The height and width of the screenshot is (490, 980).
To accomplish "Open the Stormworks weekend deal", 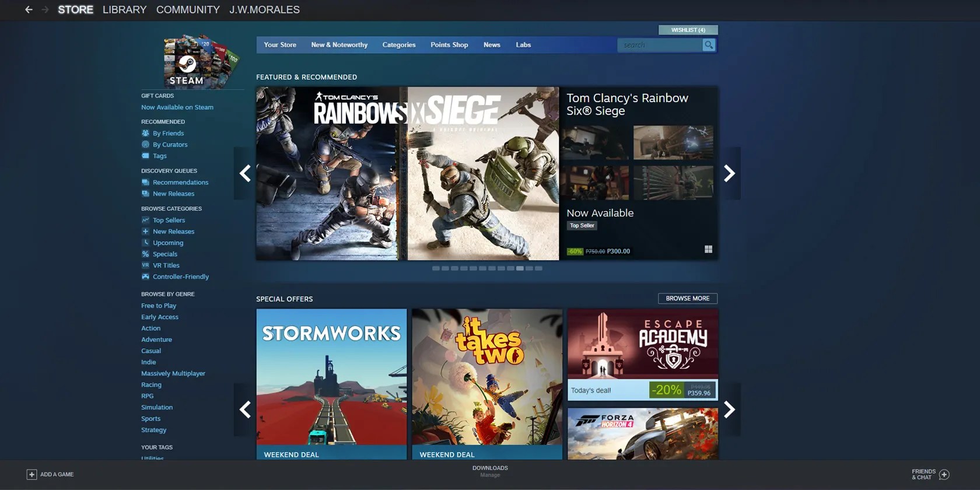I will 331,384.
